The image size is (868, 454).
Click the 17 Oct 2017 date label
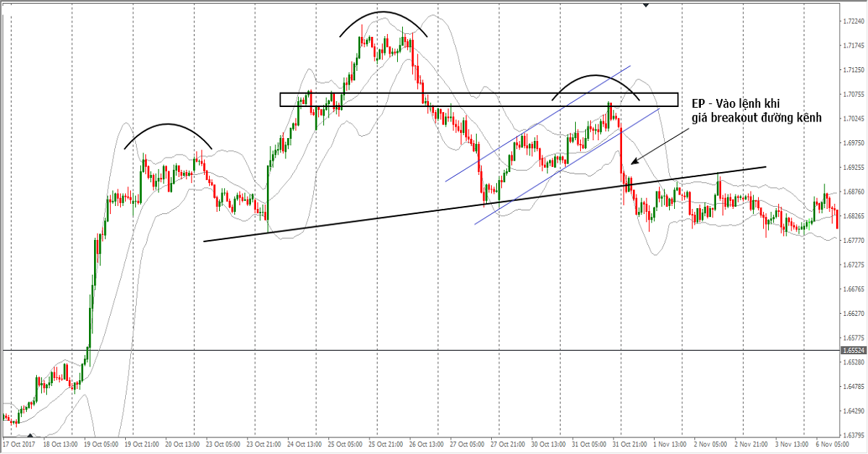(x=20, y=443)
